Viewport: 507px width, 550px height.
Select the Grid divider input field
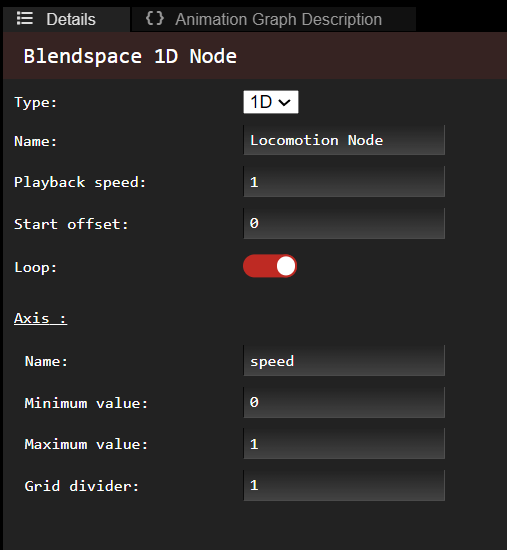[x=344, y=485]
